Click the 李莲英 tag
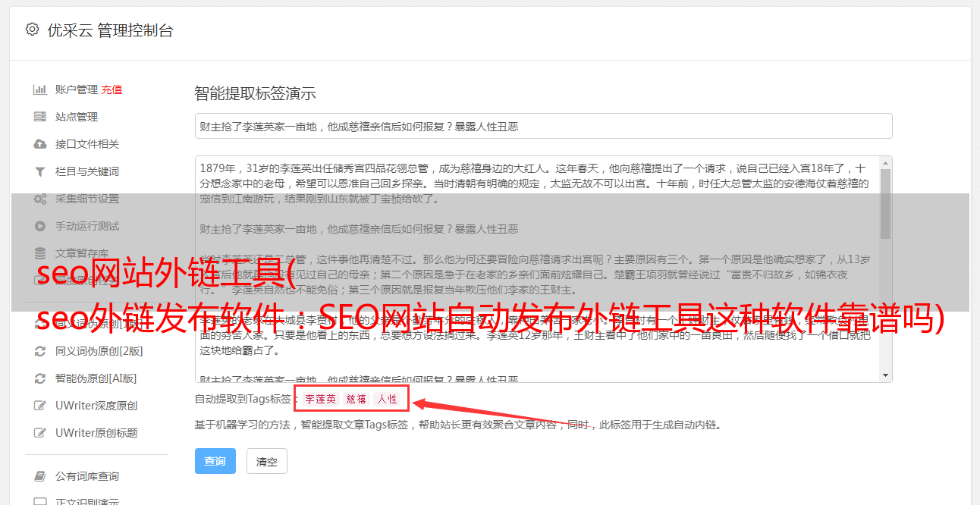This screenshot has height=505, width=980. click(321, 399)
